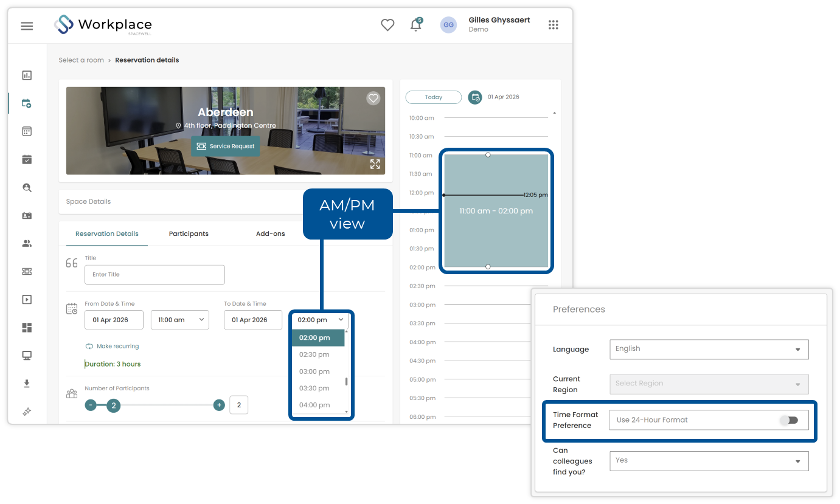The image size is (840, 504).
Task: Switch to the Participants tab
Action: pyautogui.click(x=189, y=234)
